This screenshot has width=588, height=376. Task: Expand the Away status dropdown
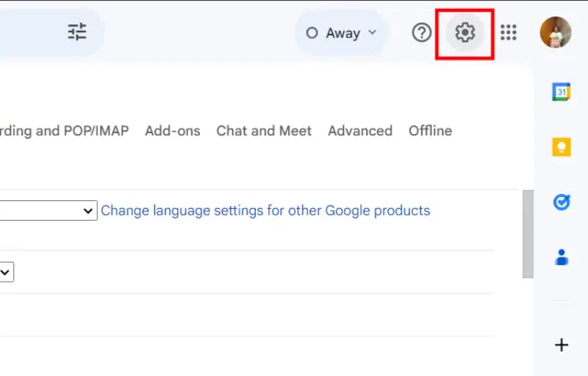342,32
